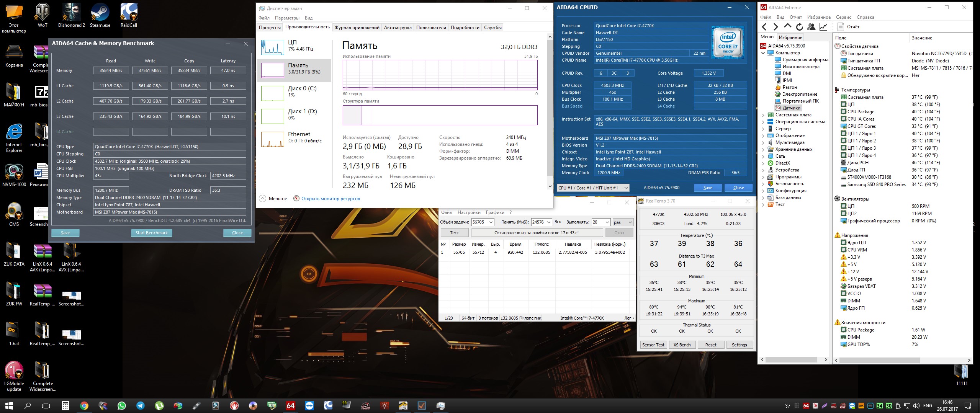Open Telegram from the taskbar

141,405
